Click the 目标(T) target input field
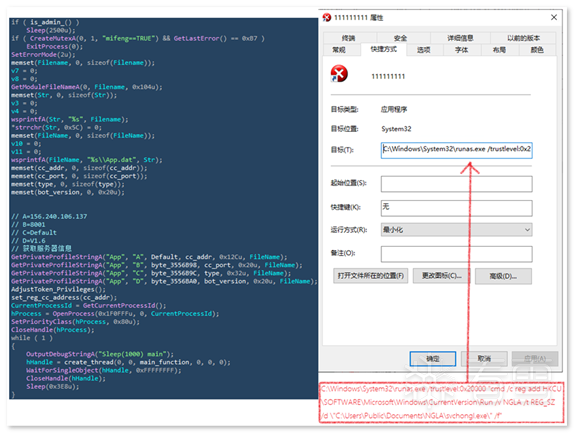 [x=456, y=150]
